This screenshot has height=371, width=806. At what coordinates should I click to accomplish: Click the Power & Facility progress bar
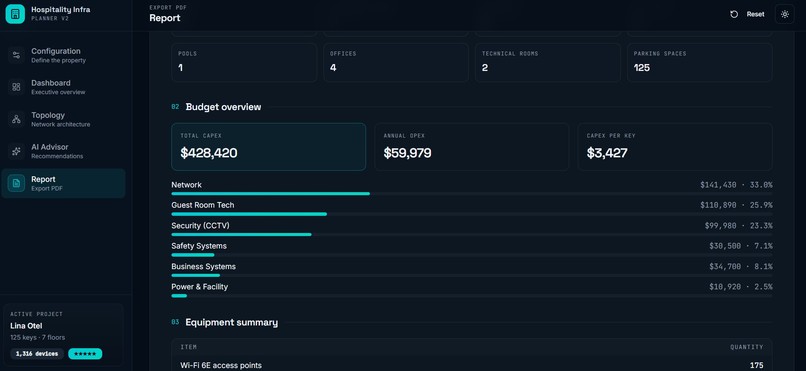point(471,295)
